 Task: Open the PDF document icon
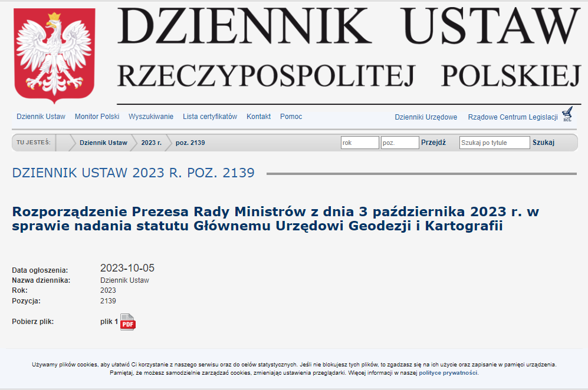(127, 322)
